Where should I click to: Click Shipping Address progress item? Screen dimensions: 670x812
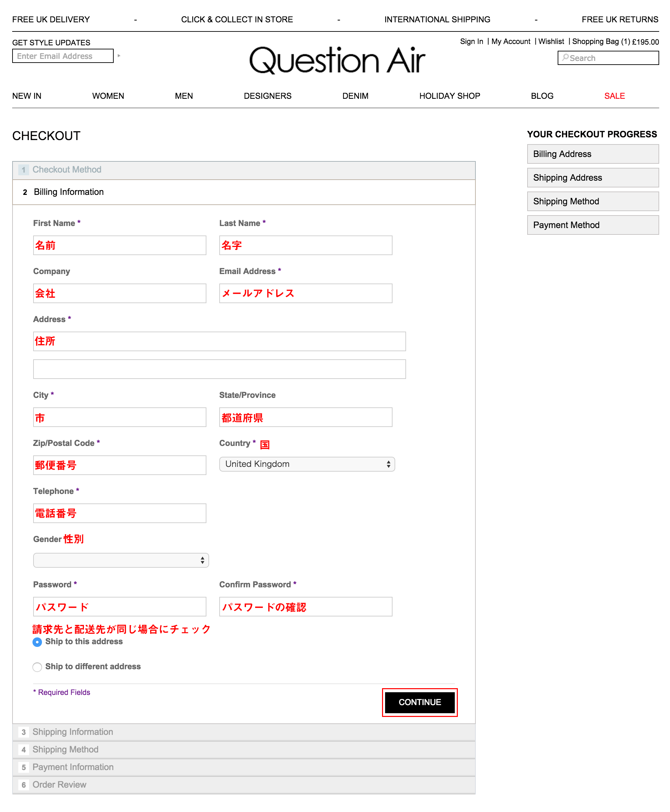coord(593,178)
